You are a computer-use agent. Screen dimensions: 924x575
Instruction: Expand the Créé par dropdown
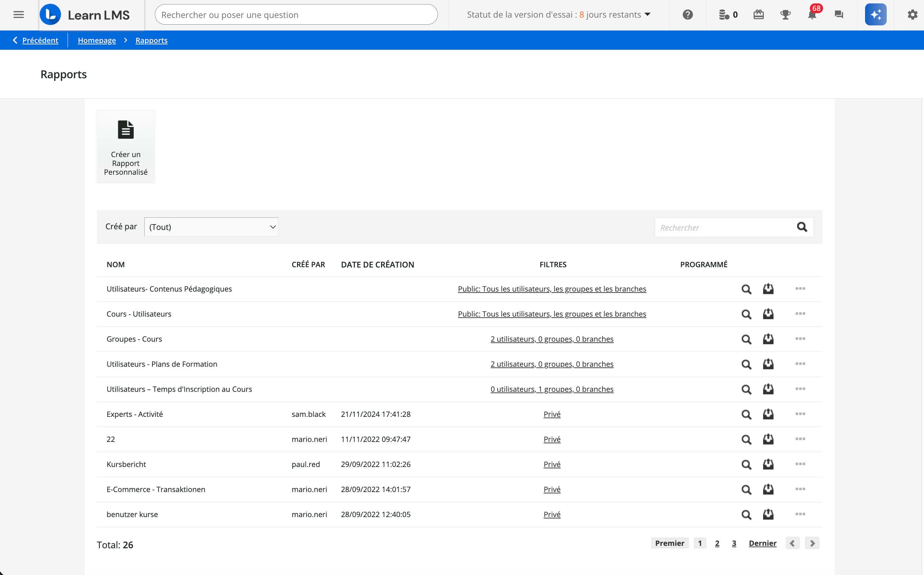click(x=211, y=227)
